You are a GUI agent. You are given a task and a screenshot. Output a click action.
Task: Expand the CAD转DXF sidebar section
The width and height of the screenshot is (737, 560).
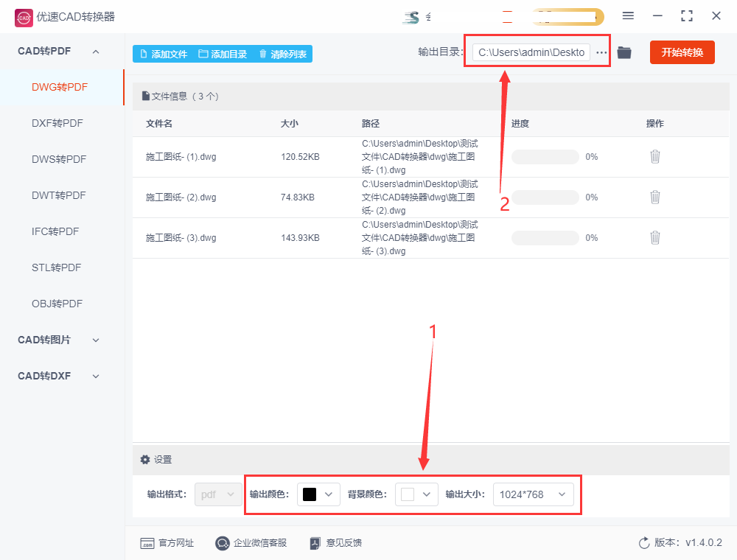click(96, 377)
